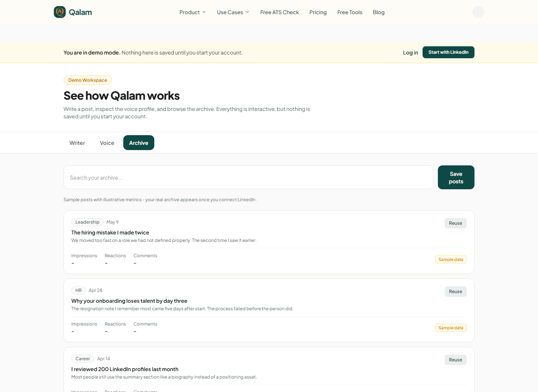
Task: Click Reactions label on onboarding post
Action: coord(115,324)
